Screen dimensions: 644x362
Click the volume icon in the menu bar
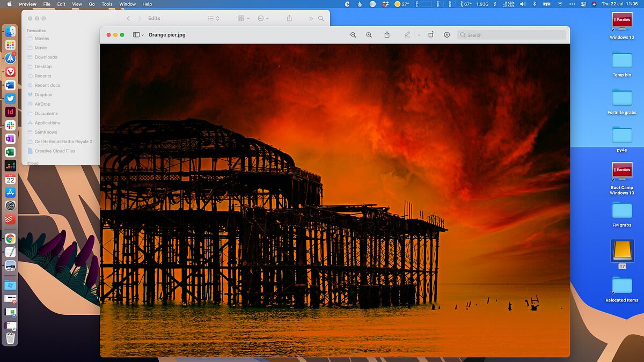coord(523,4)
